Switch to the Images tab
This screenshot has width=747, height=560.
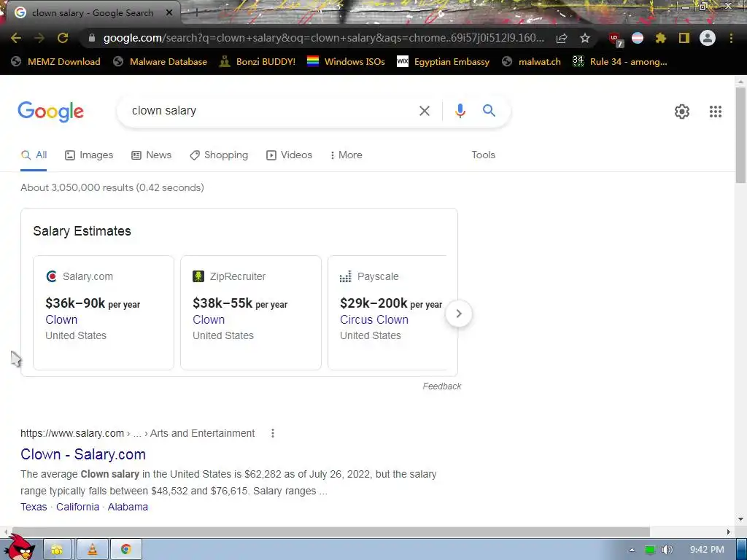tap(89, 155)
